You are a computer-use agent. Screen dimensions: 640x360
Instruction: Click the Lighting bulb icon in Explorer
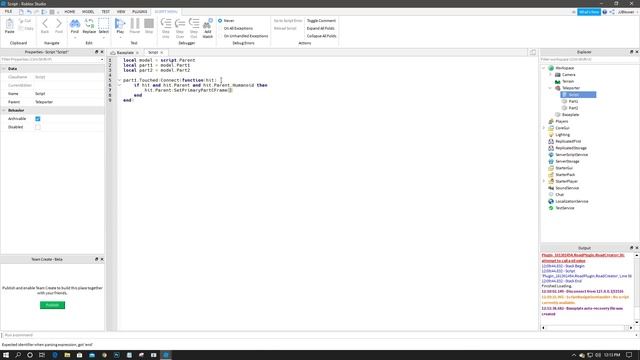tap(551, 135)
